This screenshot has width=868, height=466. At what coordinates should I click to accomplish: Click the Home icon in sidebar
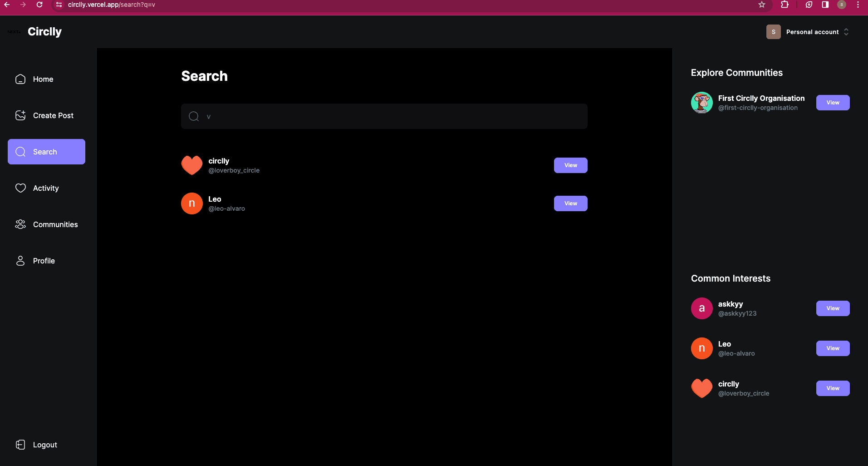point(20,79)
